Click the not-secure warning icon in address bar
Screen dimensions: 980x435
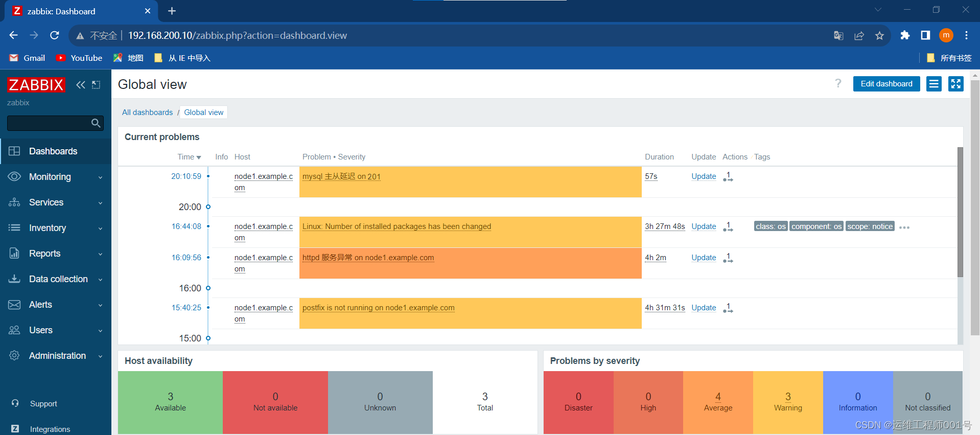click(80, 36)
